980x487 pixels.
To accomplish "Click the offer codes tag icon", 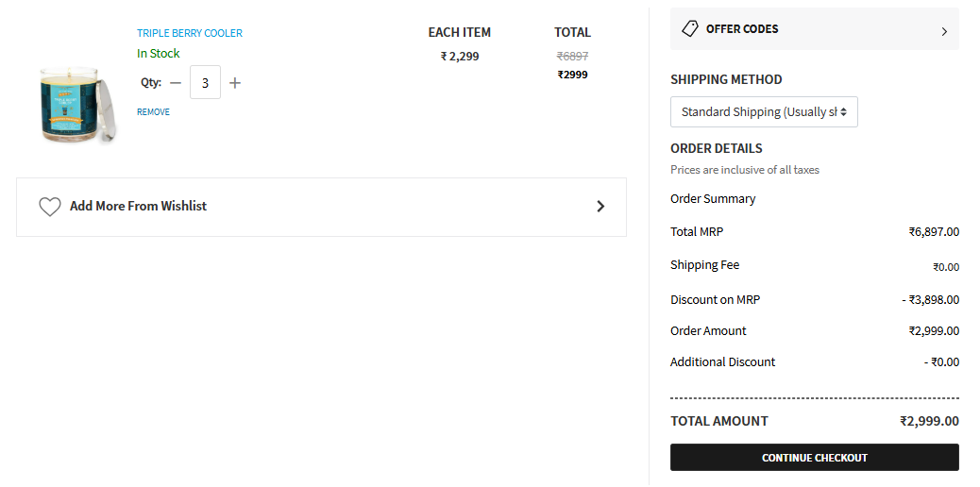I will [x=690, y=28].
